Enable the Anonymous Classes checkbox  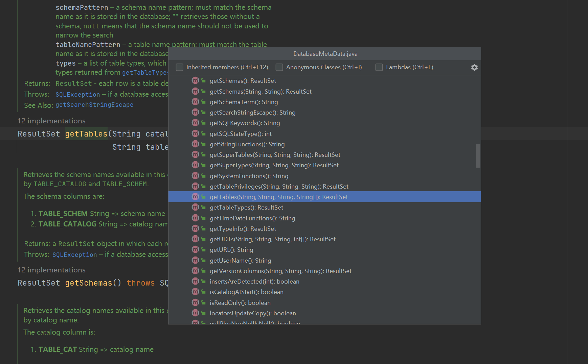(x=279, y=67)
